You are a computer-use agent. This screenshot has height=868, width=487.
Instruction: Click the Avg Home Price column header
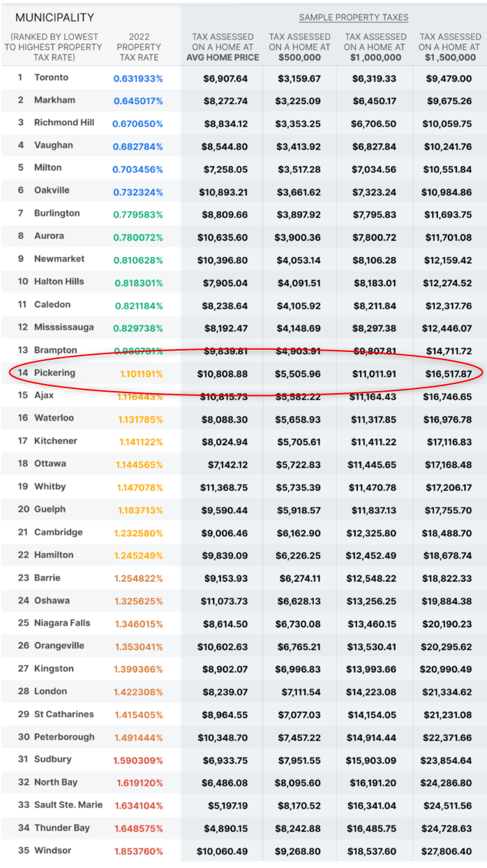(223, 47)
